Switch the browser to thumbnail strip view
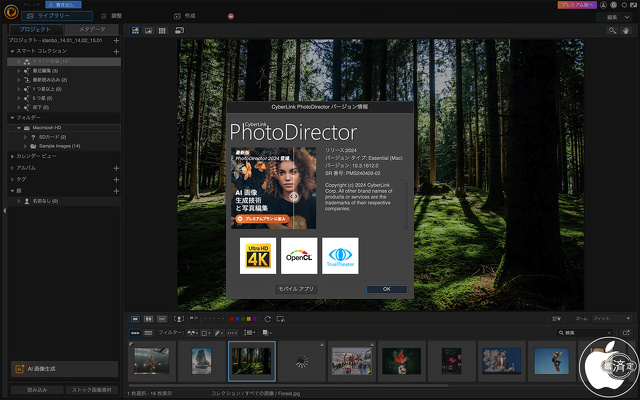The image size is (640, 400). coord(135,333)
